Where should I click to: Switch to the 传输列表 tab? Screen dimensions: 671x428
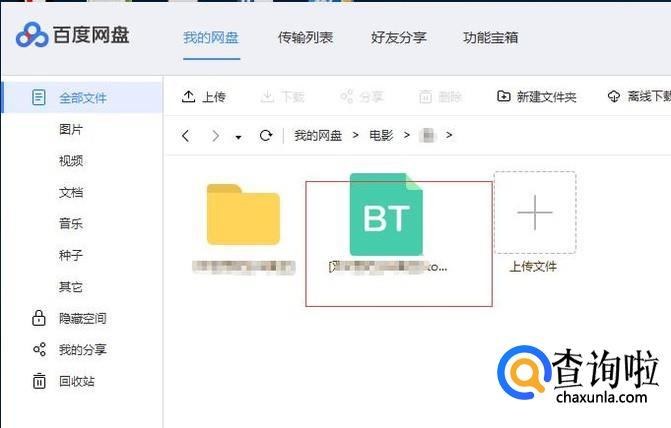[305, 38]
